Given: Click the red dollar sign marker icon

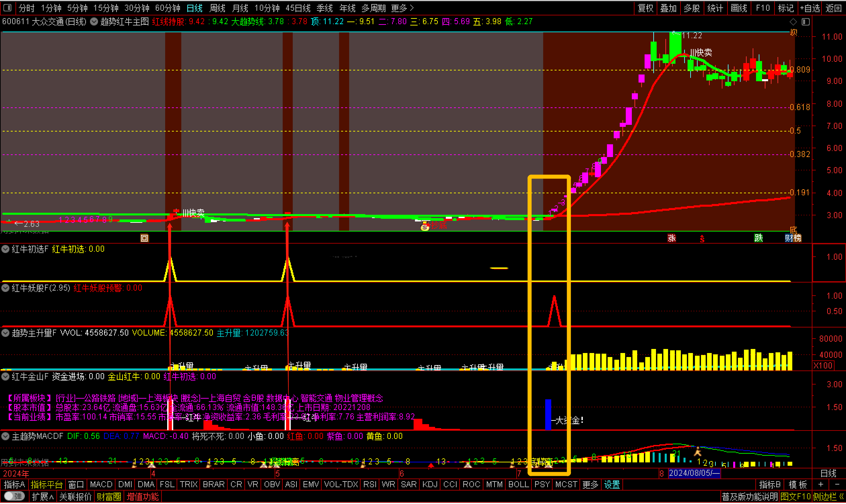Looking at the screenshot, I should tap(702, 239).
